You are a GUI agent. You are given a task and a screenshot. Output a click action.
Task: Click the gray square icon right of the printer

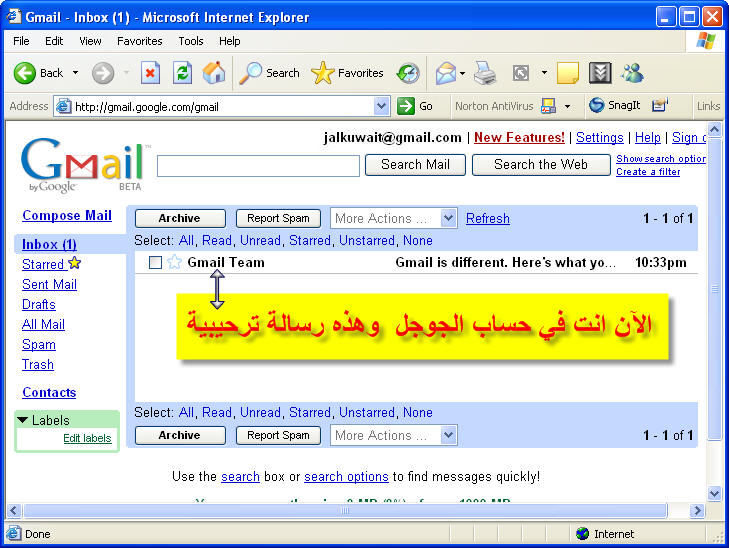(x=520, y=73)
